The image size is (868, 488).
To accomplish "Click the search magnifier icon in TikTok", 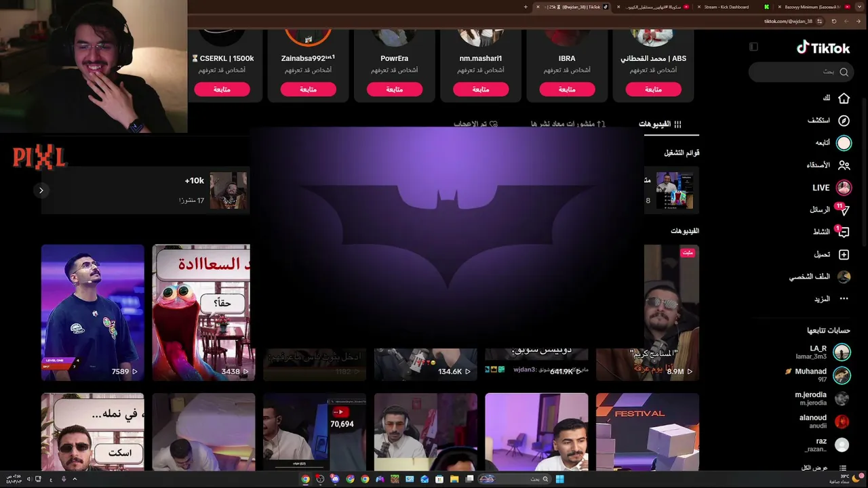I will tap(844, 72).
